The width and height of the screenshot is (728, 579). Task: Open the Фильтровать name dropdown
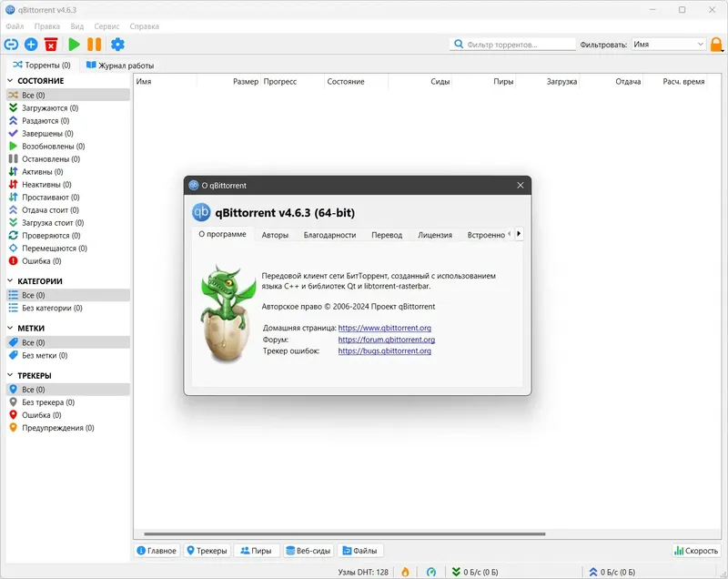(670, 43)
